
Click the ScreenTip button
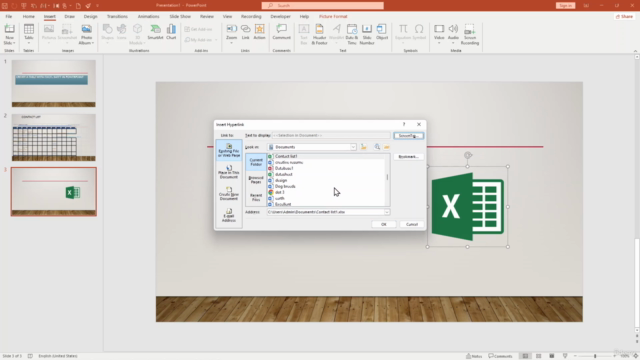click(x=409, y=136)
